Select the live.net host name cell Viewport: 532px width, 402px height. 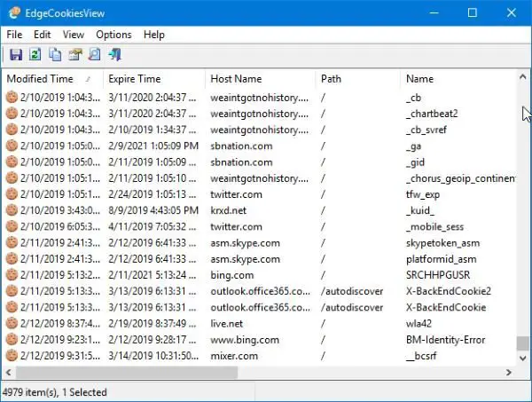click(x=227, y=324)
